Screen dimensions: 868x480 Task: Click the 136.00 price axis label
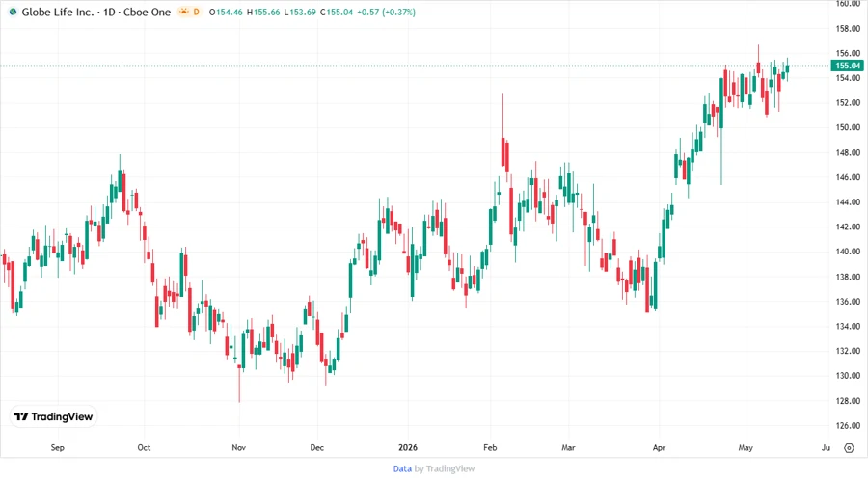[848, 302]
